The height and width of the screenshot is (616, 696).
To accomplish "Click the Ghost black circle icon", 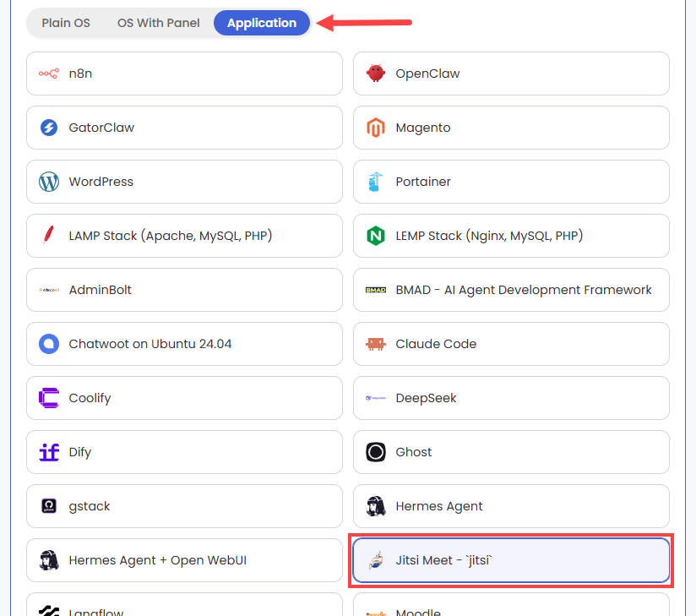I will tap(376, 452).
